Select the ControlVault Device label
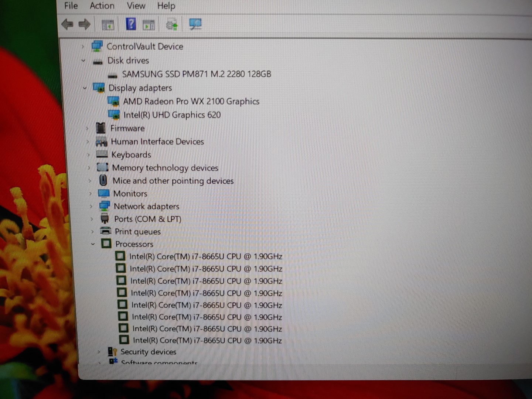The image size is (532, 399). coord(145,47)
